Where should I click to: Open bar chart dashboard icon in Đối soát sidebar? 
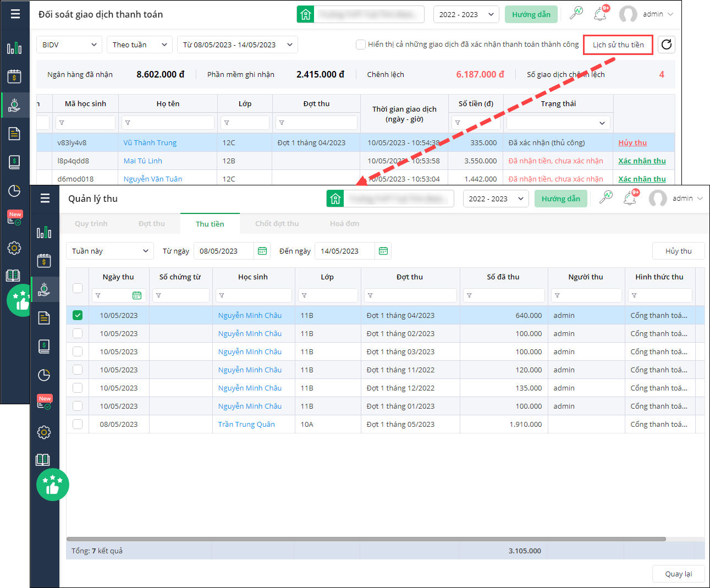point(14,48)
